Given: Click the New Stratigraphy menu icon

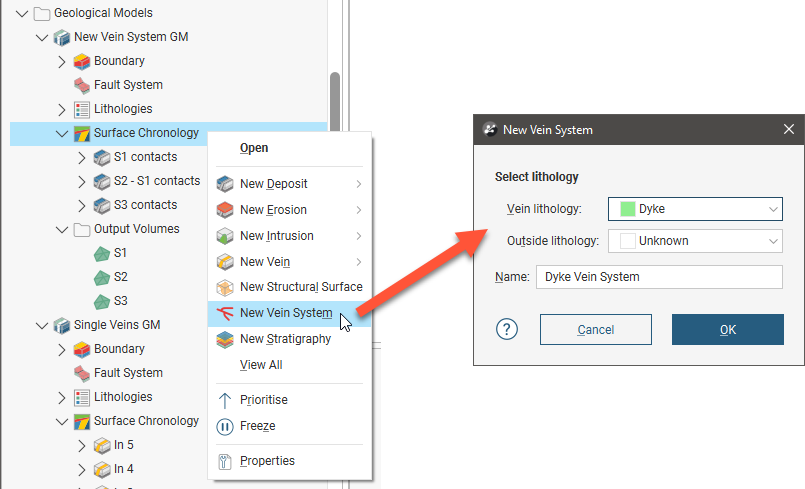Looking at the screenshot, I should 225,340.
